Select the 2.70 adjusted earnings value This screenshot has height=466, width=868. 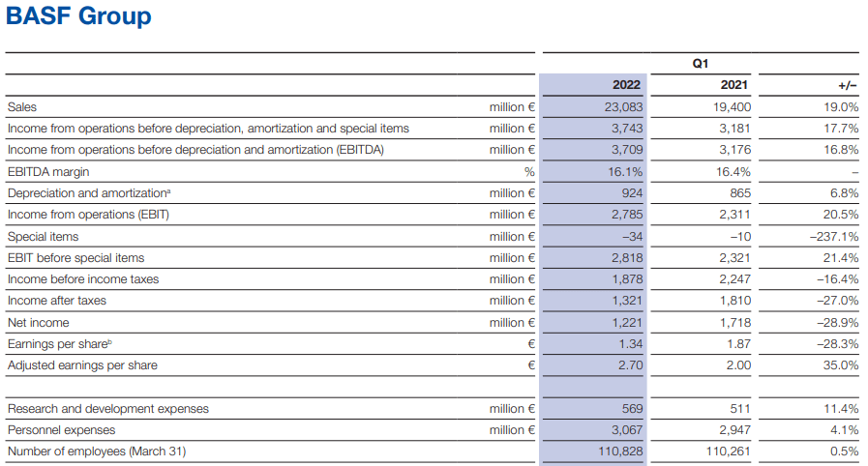point(630,365)
